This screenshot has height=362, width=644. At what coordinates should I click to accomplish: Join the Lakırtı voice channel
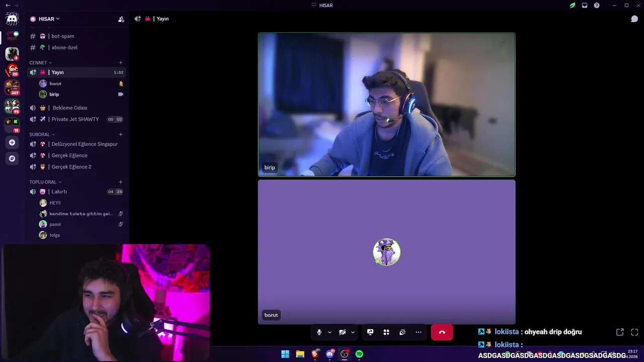76,192
